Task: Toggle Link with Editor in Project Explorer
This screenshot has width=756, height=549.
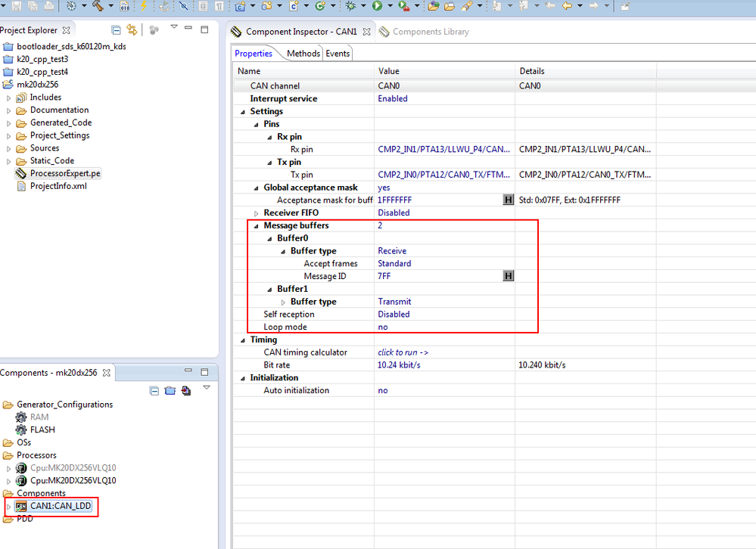Action: coord(132,29)
